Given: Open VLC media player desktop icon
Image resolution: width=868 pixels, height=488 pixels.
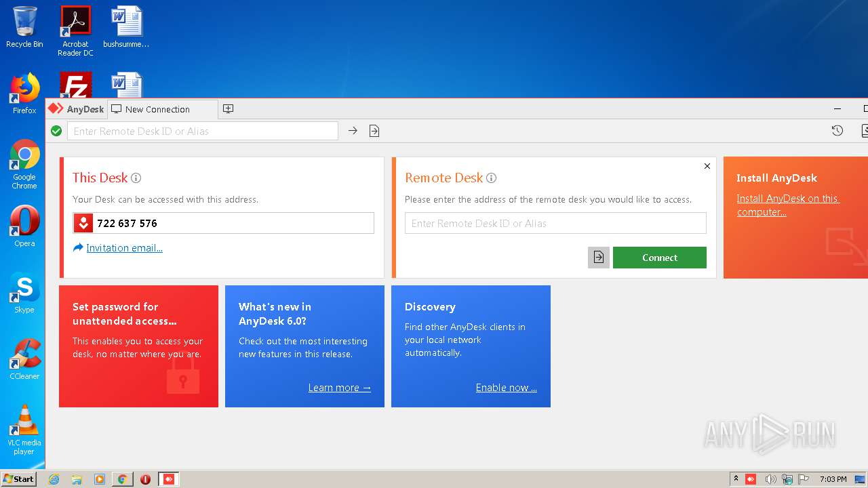Looking at the screenshot, I should tap(24, 430).
